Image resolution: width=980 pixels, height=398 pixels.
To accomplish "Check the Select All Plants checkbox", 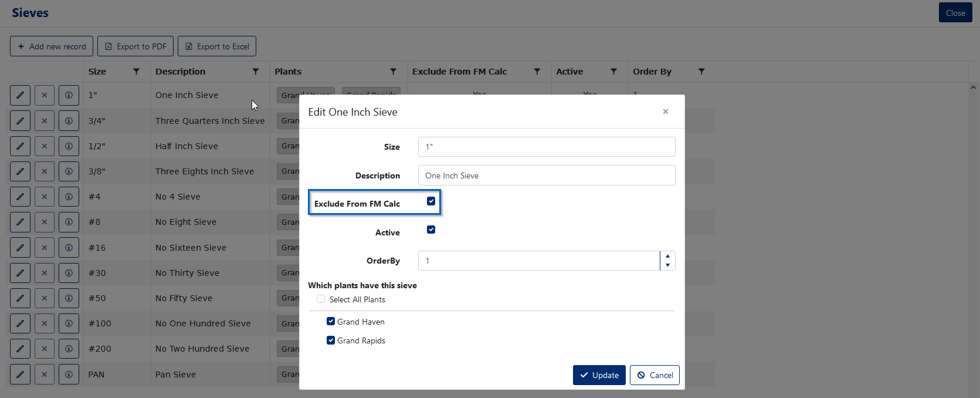I will pyautogui.click(x=321, y=299).
